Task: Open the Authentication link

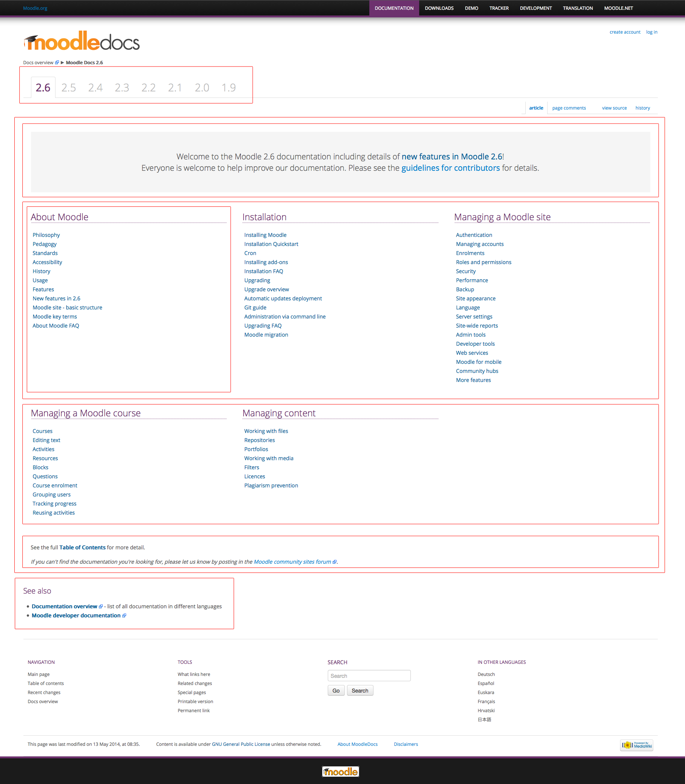Action: tap(474, 235)
